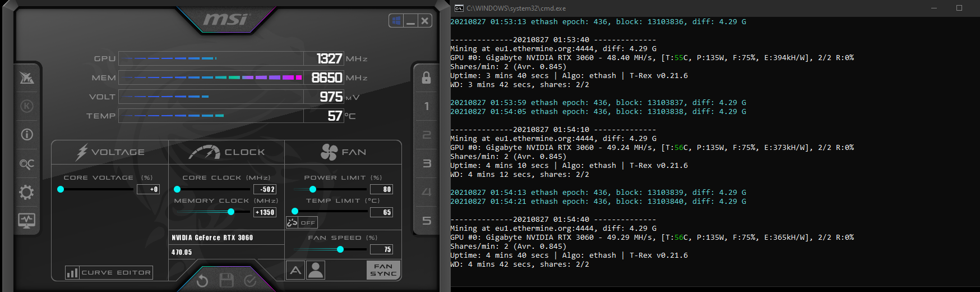
Task: Click the FAN panel header
Action: 343,152
